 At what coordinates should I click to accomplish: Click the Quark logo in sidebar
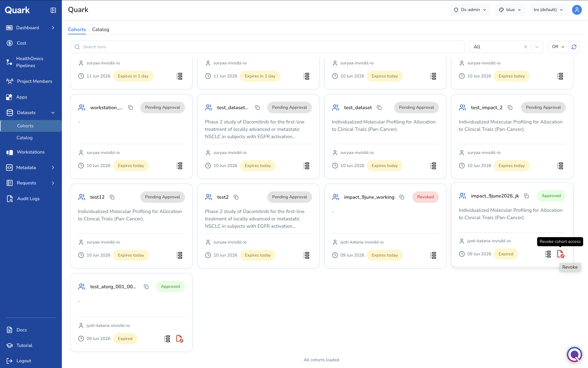[17, 10]
